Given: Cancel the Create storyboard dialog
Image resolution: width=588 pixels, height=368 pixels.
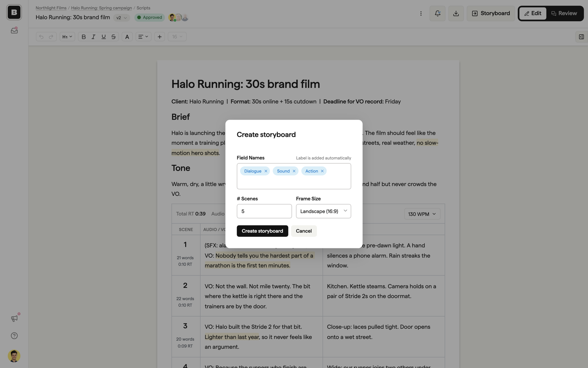Looking at the screenshot, I should [304, 231].
